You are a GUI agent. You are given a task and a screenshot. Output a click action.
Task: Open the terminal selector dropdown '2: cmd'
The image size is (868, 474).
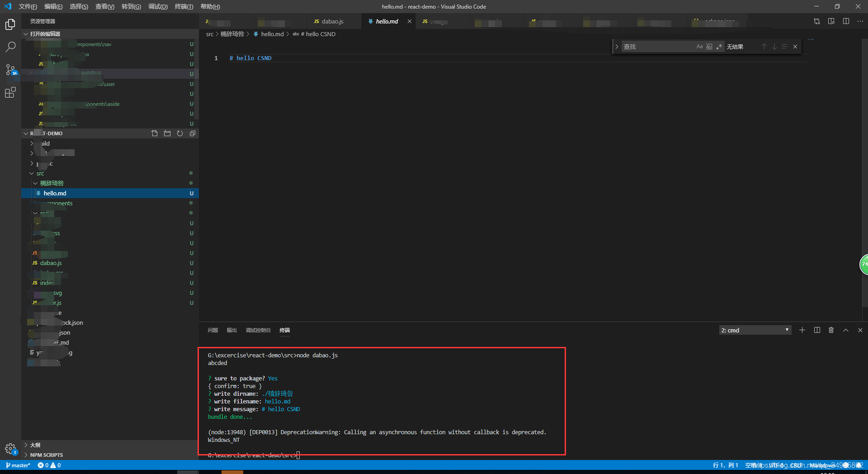pyautogui.click(x=755, y=330)
